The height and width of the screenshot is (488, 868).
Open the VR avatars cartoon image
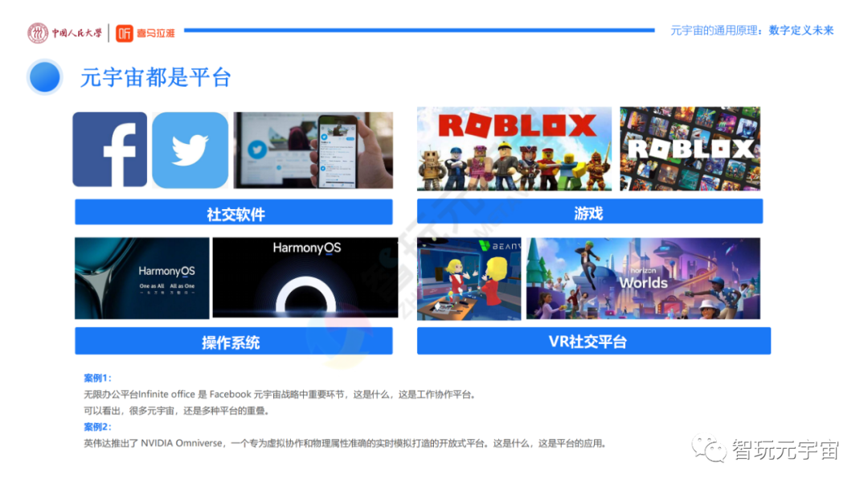point(469,279)
